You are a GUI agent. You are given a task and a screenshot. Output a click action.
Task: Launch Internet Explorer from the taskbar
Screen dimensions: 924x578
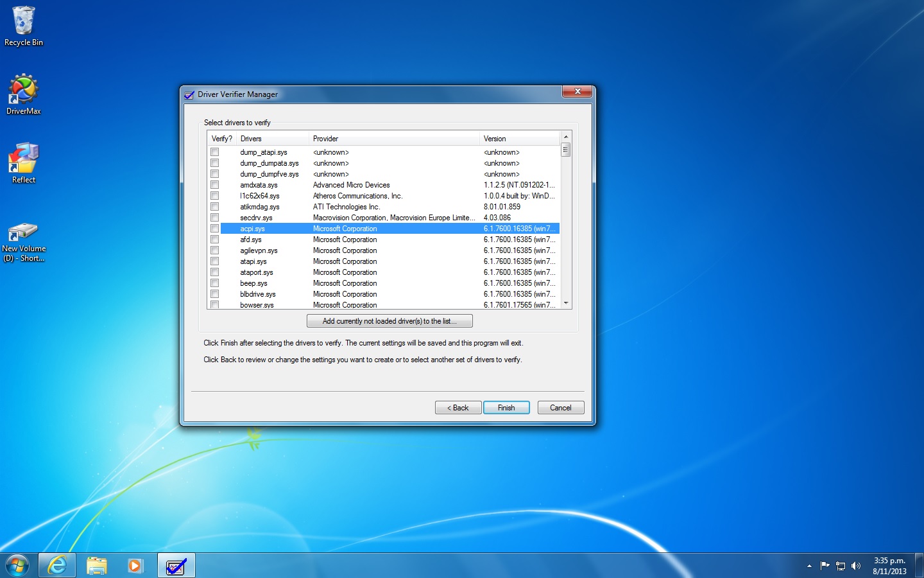point(57,566)
